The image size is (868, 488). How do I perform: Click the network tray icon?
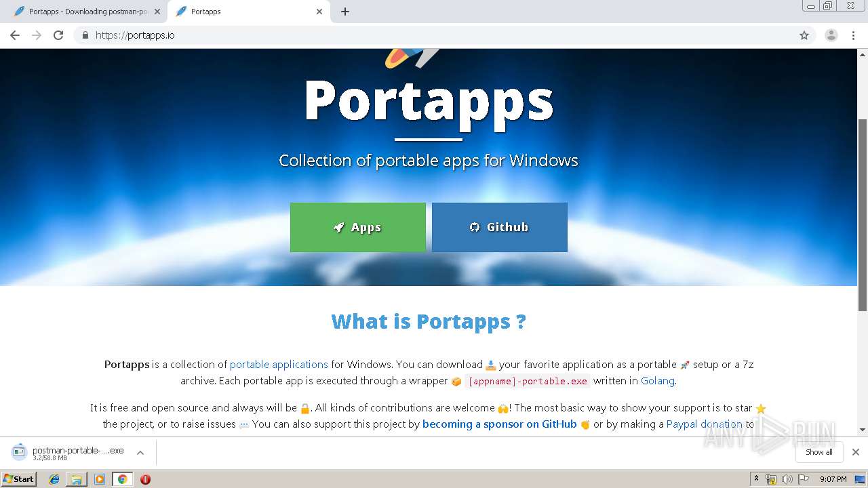pyautogui.click(x=771, y=479)
